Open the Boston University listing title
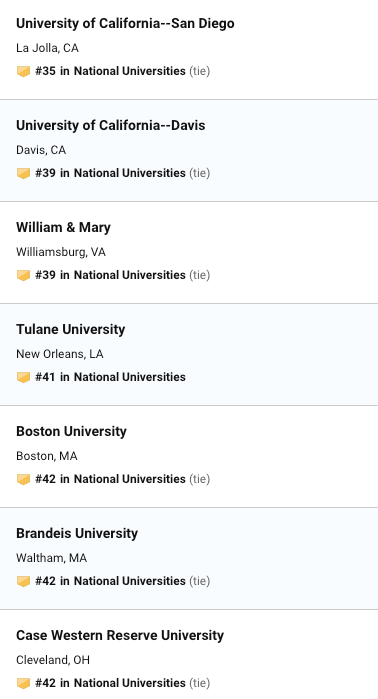 click(x=71, y=432)
